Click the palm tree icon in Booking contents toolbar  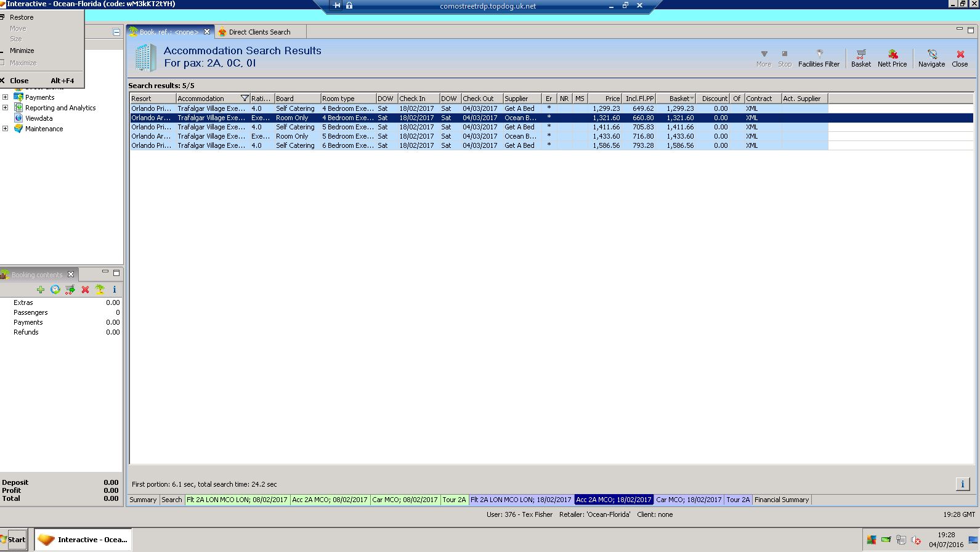click(100, 290)
